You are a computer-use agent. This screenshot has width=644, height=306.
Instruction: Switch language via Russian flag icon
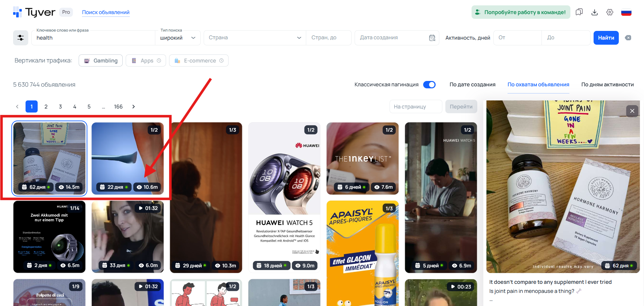pos(626,12)
